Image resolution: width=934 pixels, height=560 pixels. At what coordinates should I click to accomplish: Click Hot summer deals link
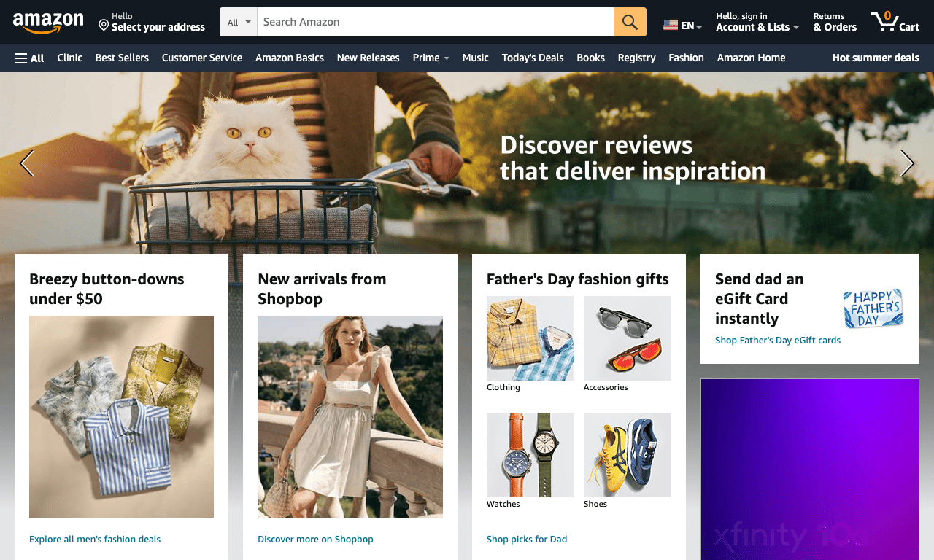(x=876, y=58)
